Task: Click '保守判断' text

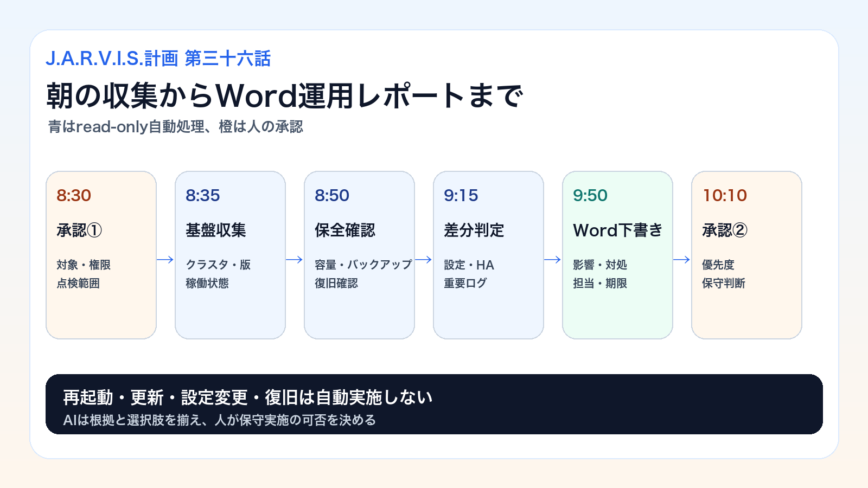Action: (724, 283)
